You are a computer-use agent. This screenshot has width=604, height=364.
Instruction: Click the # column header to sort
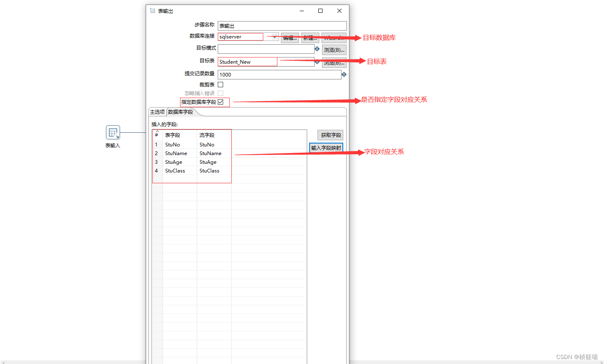click(157, 135)
